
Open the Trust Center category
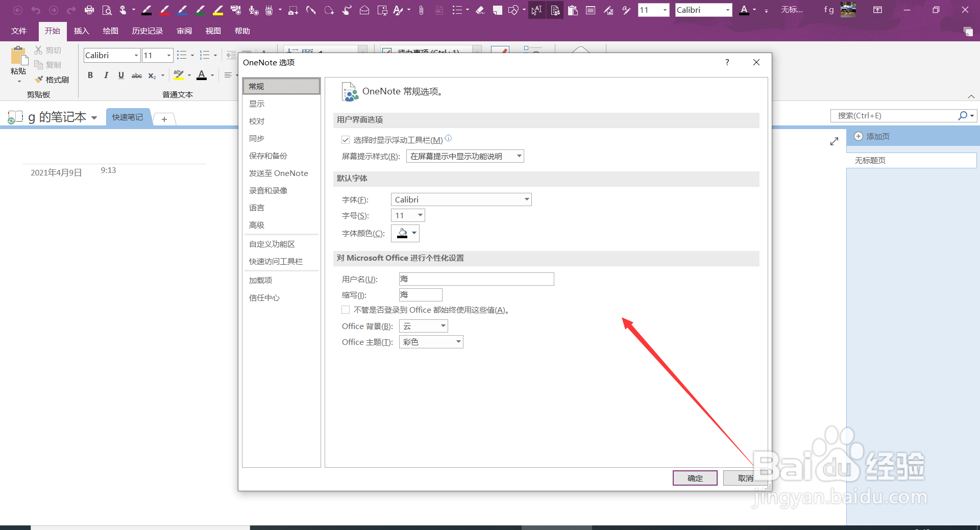(281, 297)
